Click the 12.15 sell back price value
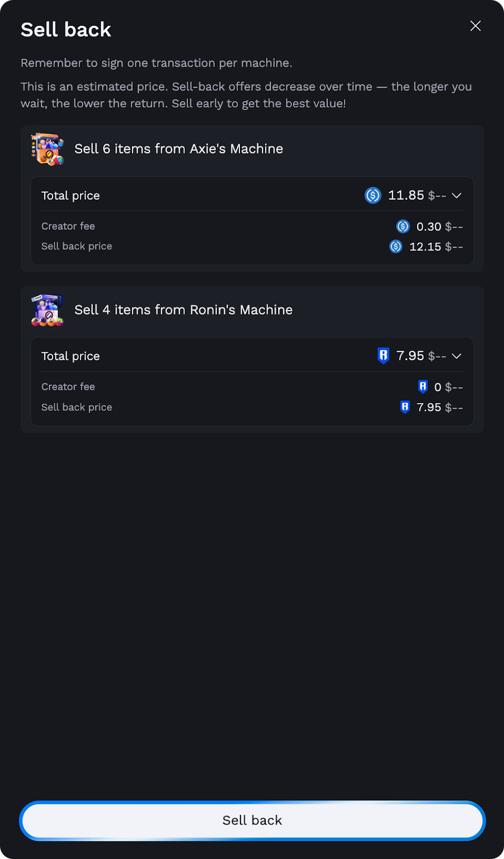 click(425, 246)
